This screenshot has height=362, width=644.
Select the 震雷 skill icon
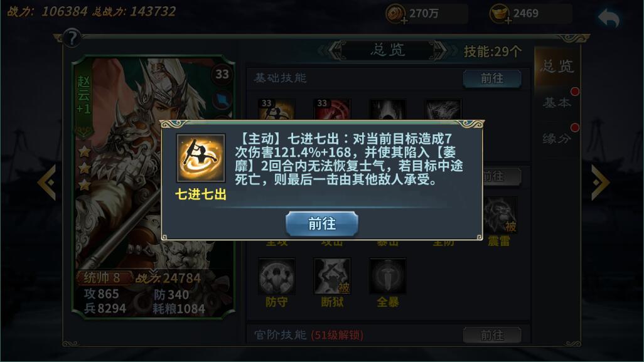499,215
